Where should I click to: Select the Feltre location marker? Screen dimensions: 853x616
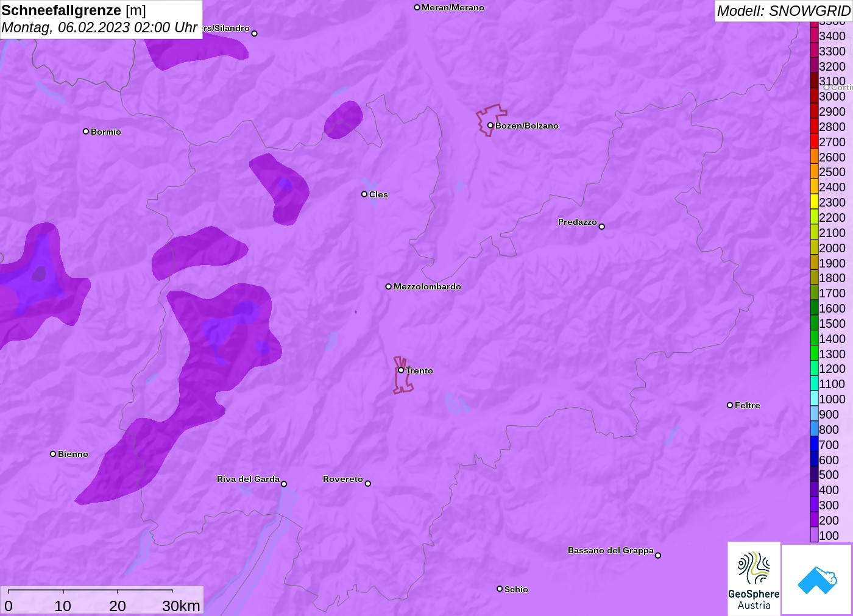point(730,405)
